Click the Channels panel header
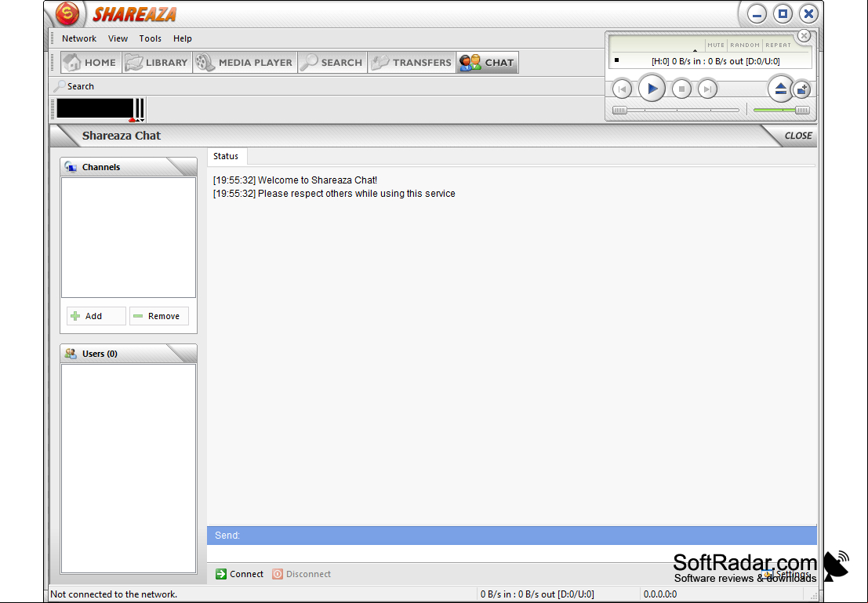 point(129,167)
